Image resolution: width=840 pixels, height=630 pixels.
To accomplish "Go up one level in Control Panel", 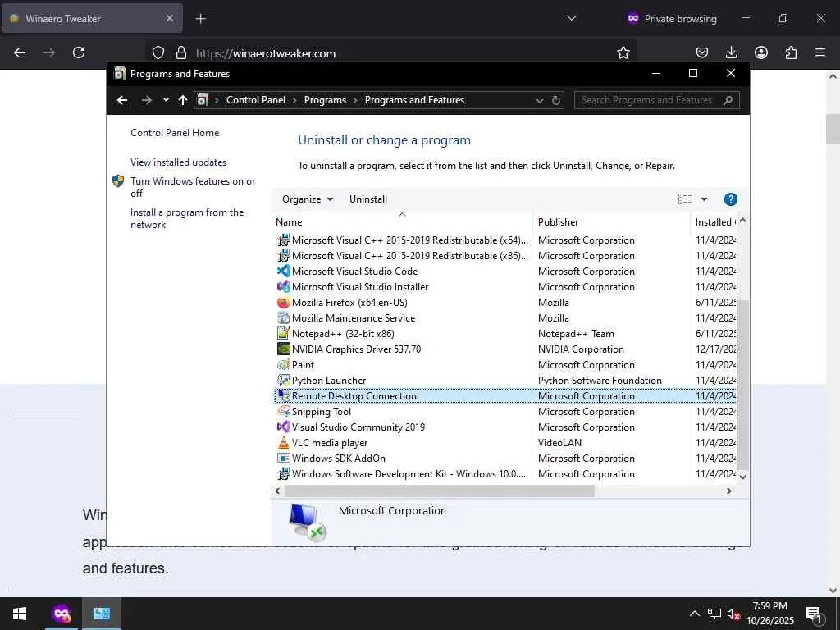I will [183, 100].
